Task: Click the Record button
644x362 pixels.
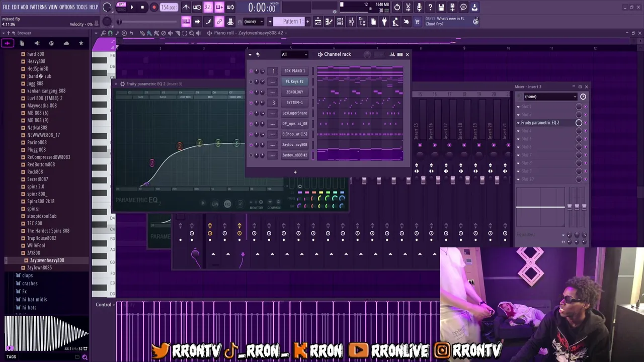Action: tap(154, 7)
